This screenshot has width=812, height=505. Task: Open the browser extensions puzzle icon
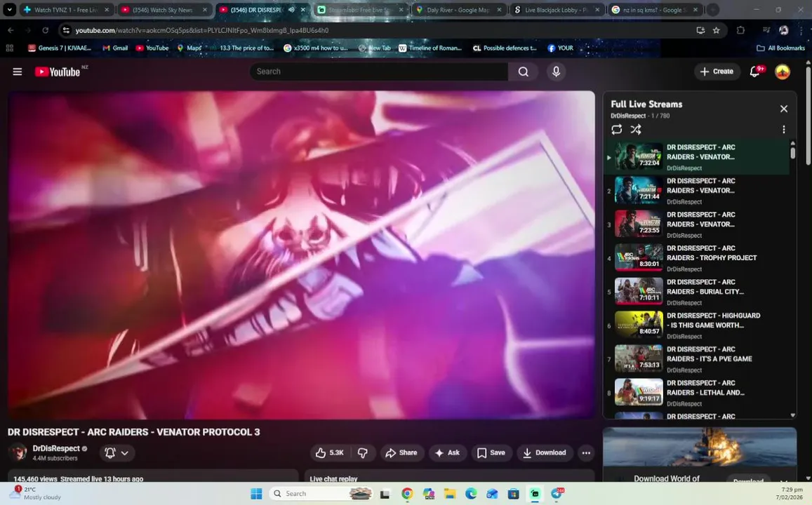[x=740, y=30]
